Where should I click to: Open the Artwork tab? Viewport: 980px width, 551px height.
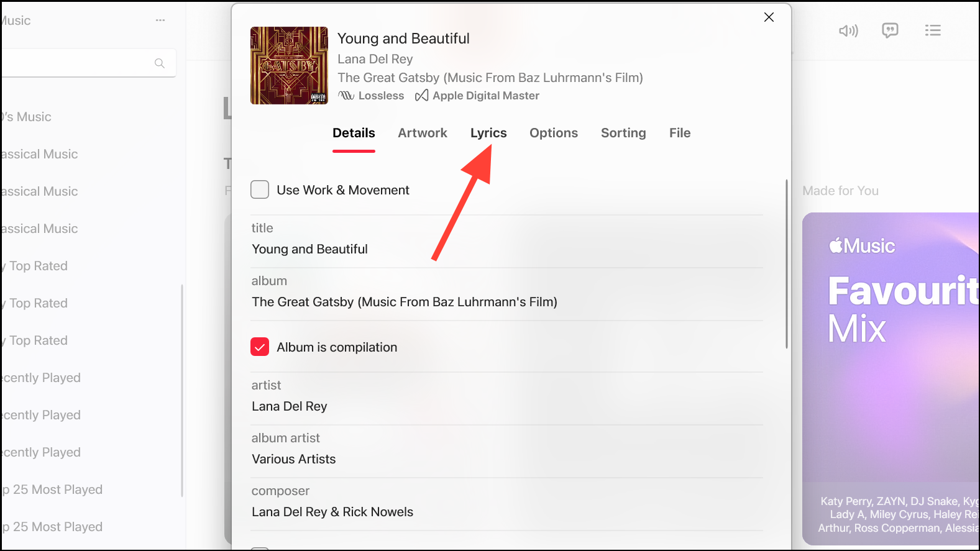click(423, 133)
